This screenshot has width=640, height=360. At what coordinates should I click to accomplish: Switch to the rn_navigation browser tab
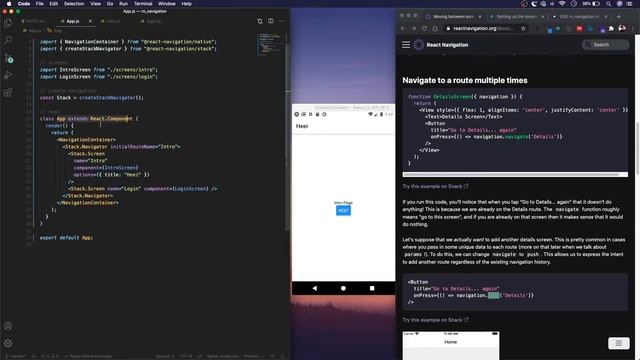tap(580, 17)
